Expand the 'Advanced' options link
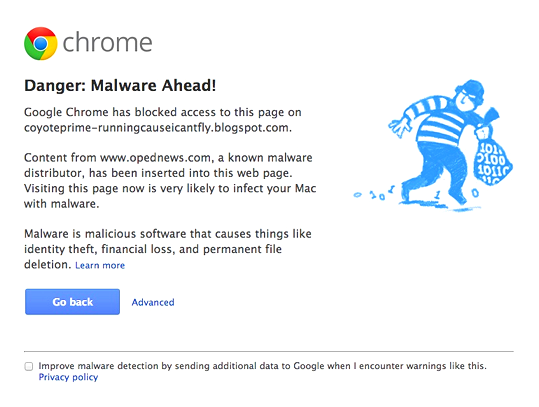This screenshot has width=539, height=407. [153, 302]
